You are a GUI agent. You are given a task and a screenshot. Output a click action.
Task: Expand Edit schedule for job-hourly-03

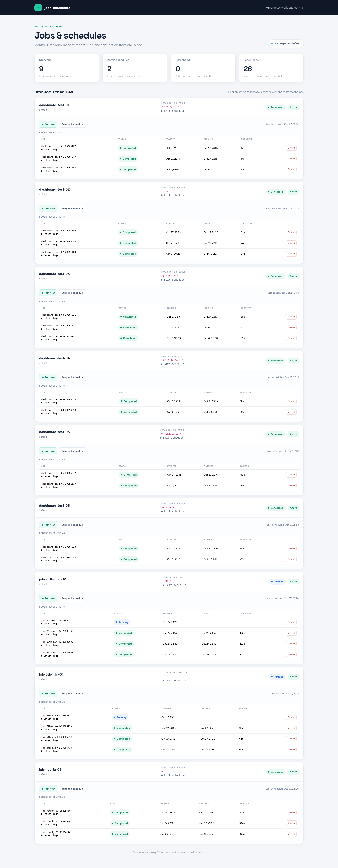pyautogui.click(x=173, y=775)
